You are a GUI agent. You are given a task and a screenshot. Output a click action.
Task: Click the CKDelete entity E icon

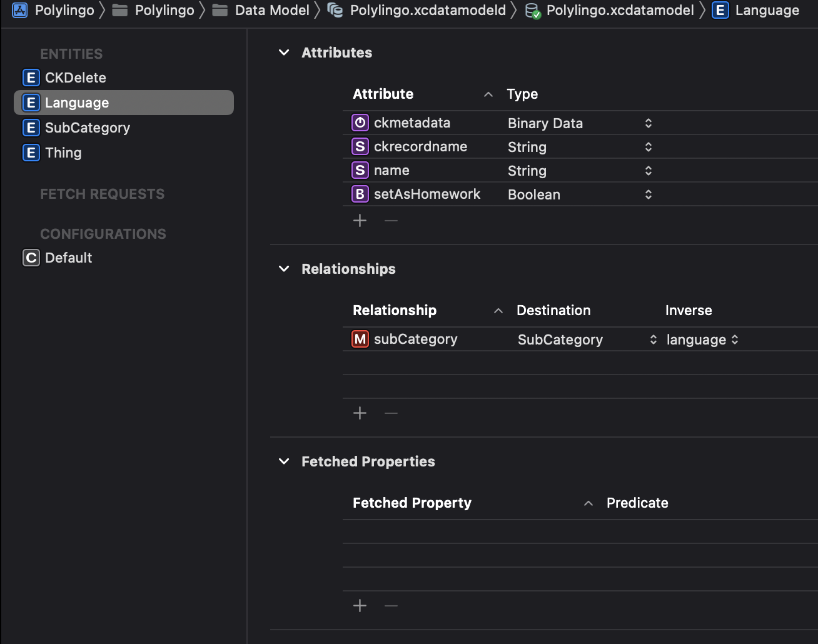click(31, 78)
